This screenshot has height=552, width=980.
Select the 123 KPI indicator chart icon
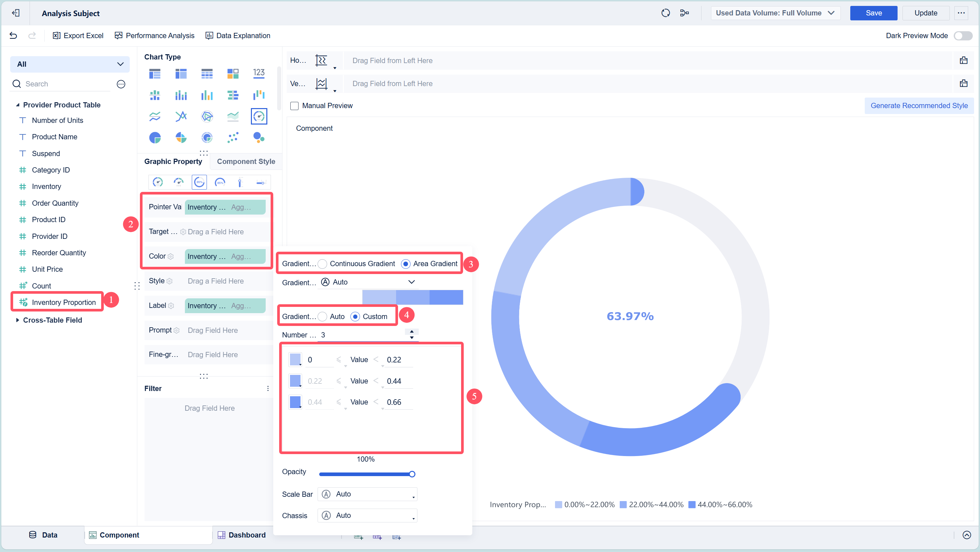259,73
